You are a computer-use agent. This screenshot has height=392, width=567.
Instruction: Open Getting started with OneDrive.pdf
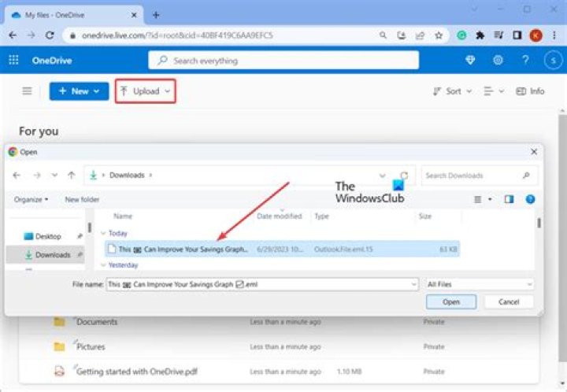point(137,372)
